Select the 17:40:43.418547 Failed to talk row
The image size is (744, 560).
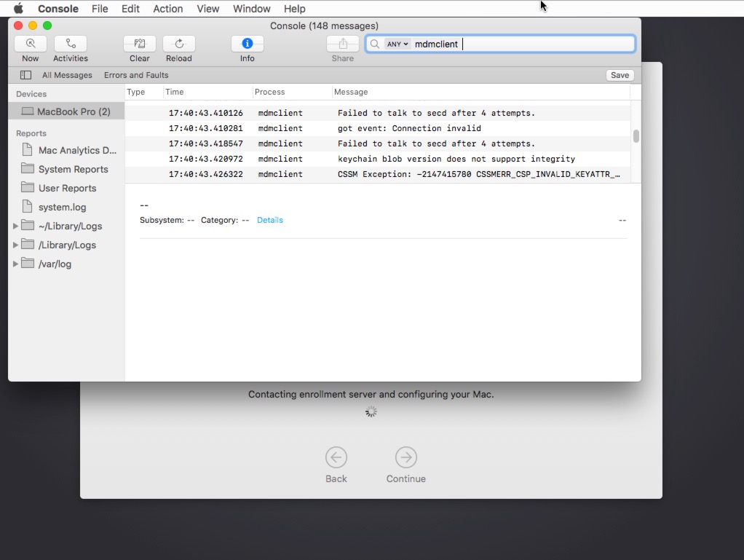coord(378,143)
